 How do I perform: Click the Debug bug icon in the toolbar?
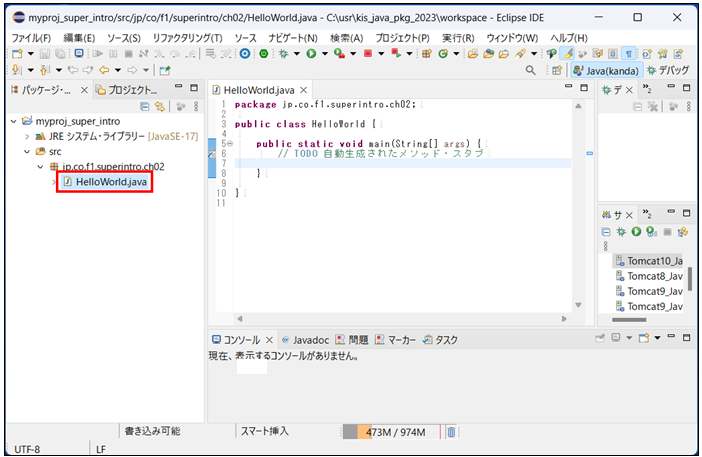289,53
